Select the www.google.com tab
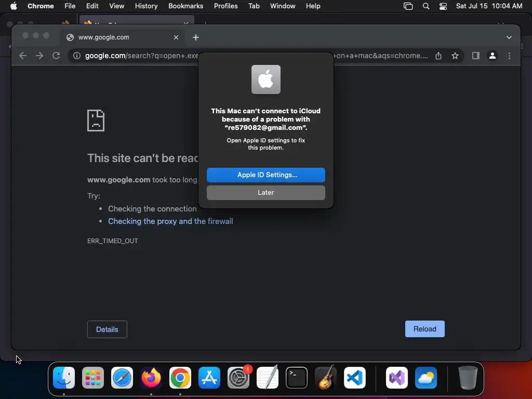Viewport: 532px width, 399px height. [x=123, y=37]
